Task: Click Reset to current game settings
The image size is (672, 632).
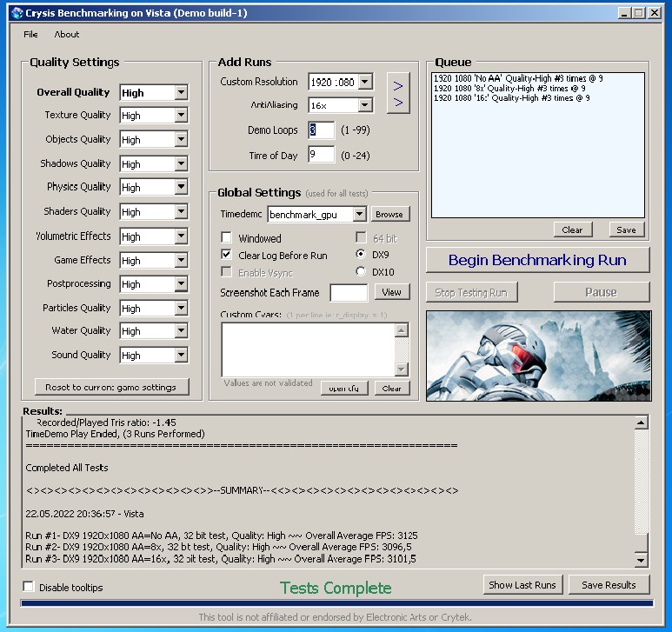Action: tap(111, 387)
